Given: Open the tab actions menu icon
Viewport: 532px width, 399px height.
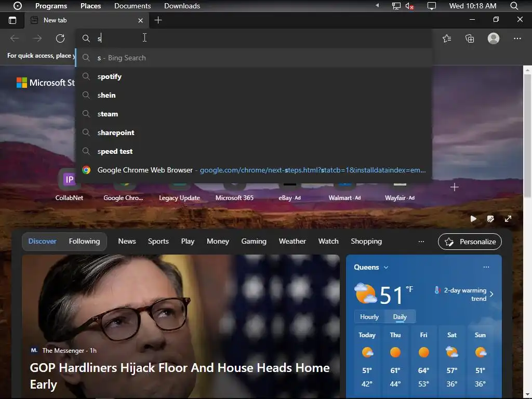Looking at the screenshot, I should click(12, 20).
